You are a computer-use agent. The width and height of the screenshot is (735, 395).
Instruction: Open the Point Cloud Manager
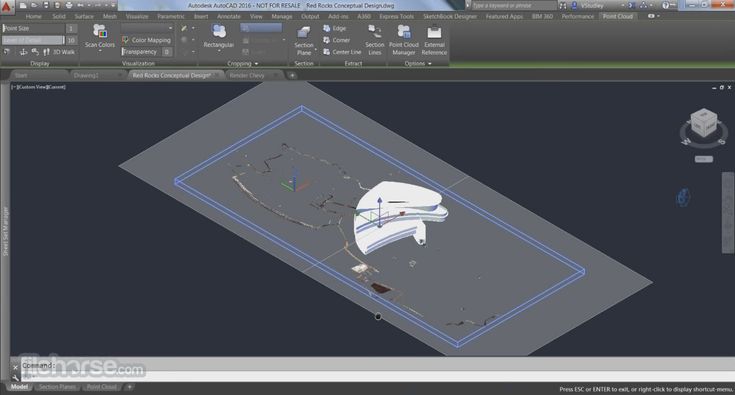[x=404, y=41]
